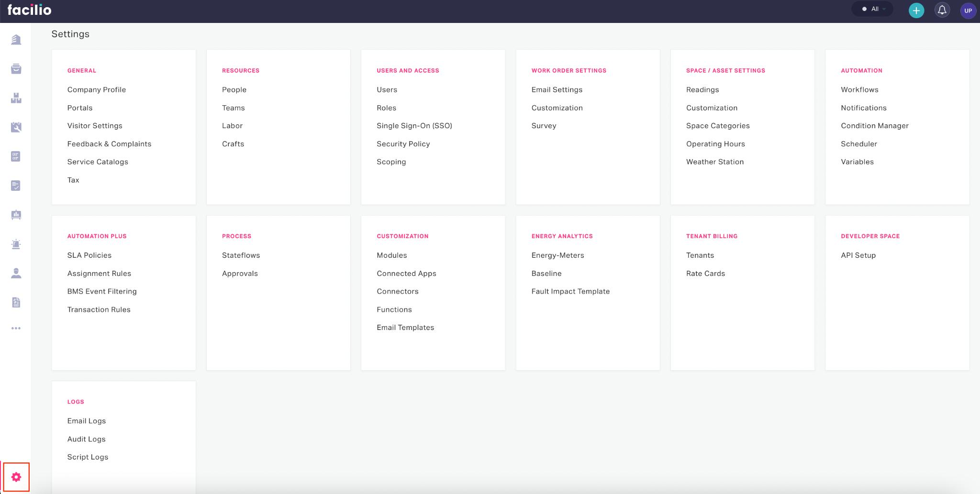Viewport: 980px width, 494px height.
Task: Open API Setup in Developer Space
Action: point(858,255)
